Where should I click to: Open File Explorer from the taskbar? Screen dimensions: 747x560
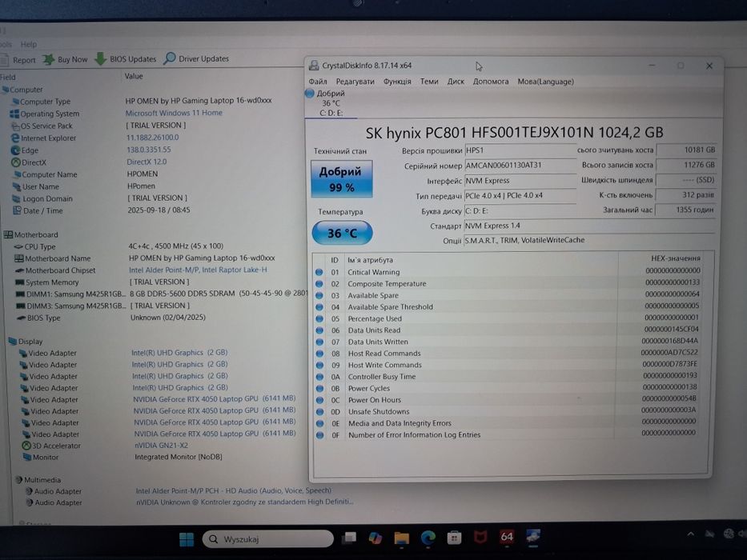[402, 538]
